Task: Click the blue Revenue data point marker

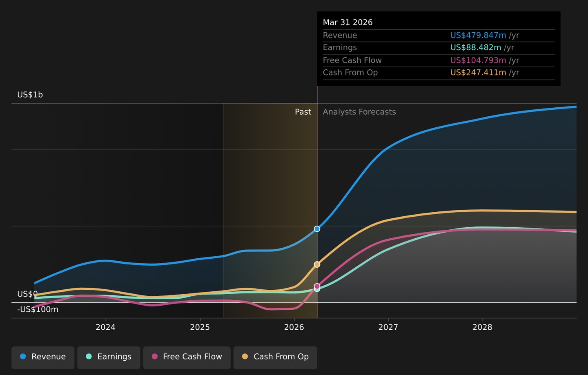Action: (317, 229)
